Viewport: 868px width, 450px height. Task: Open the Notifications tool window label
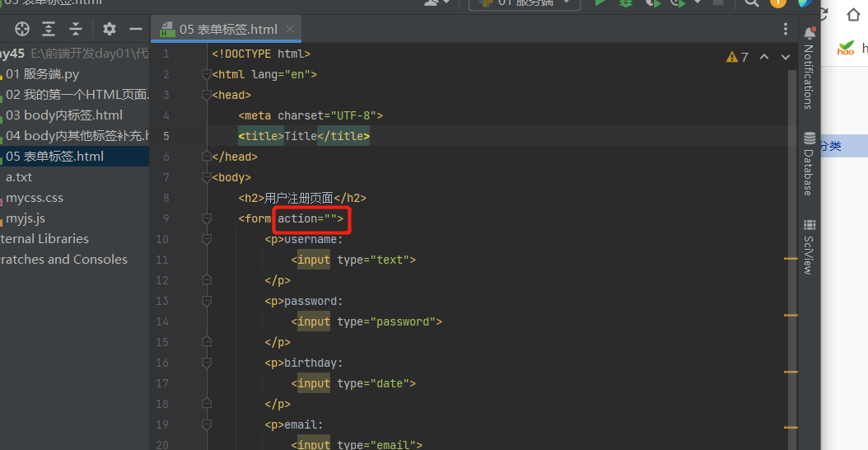(x=809, y=77)
